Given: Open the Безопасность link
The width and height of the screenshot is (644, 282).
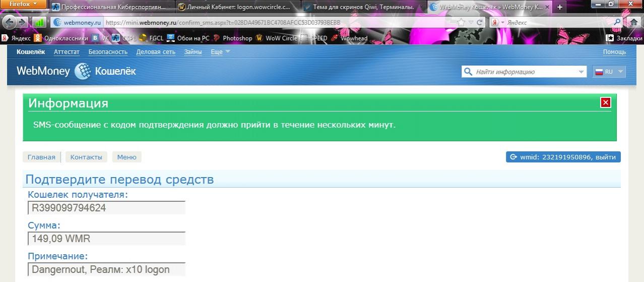Looking at the screenshot, I should 108,52.
